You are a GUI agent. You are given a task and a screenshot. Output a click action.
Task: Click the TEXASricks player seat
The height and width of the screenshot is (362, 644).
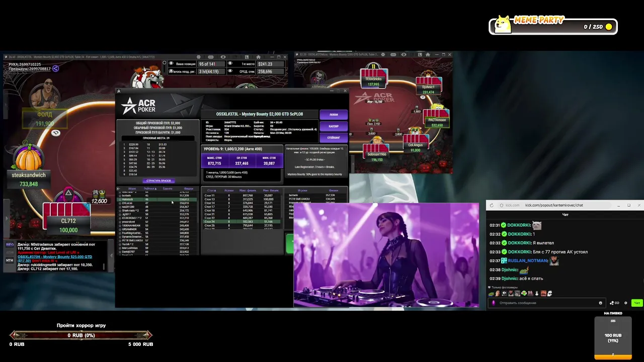374,79
